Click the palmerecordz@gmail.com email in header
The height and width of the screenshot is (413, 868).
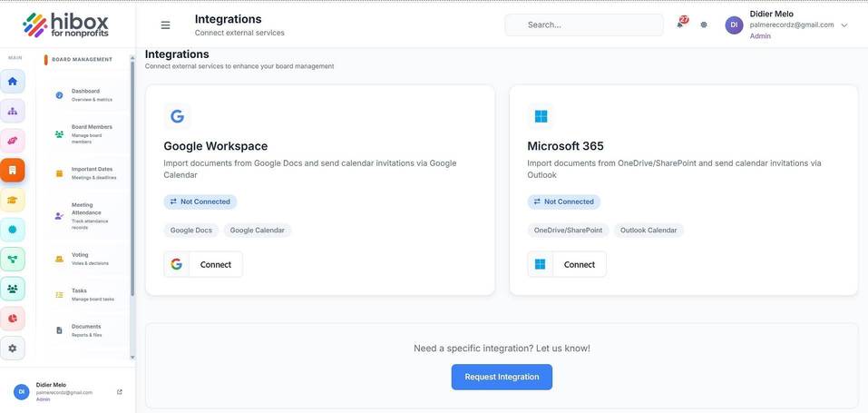pos(792,25)
